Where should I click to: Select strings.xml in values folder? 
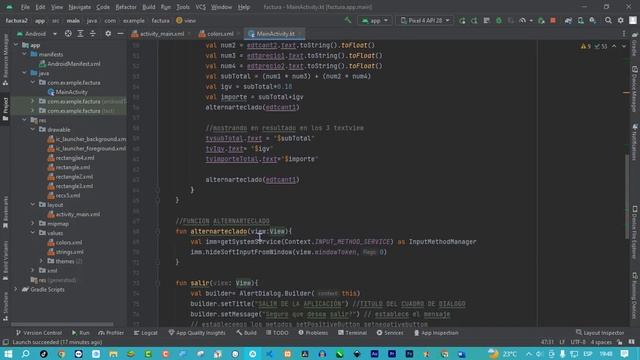[x=69, y=252]
